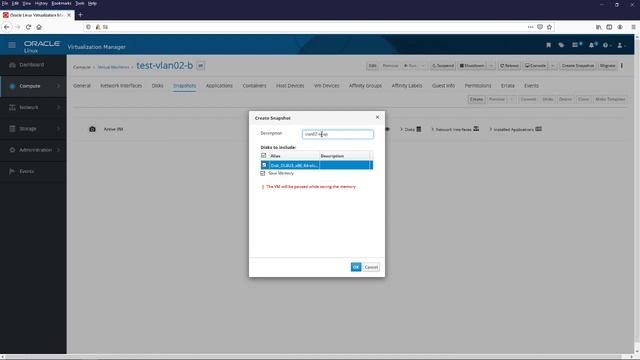Expand the Storage sidebar chevron
640x360 pixels.
point(58,129)
